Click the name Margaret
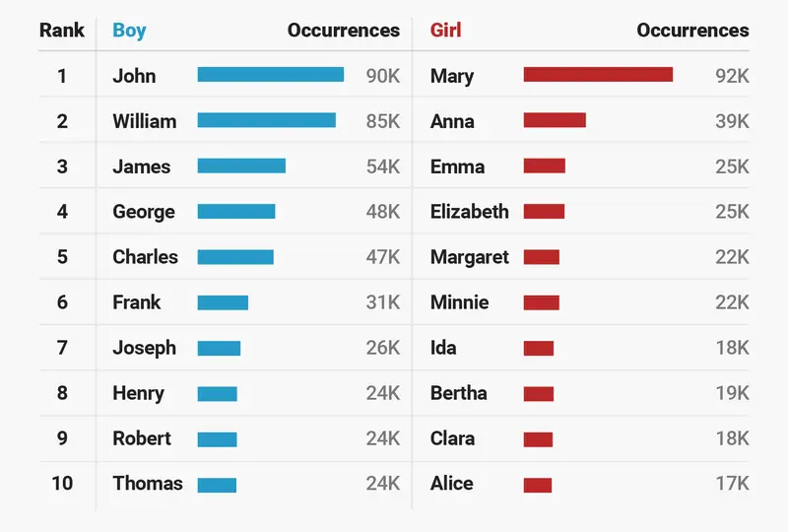This screenshot has width=788, height=532. [x=469, y=257]
